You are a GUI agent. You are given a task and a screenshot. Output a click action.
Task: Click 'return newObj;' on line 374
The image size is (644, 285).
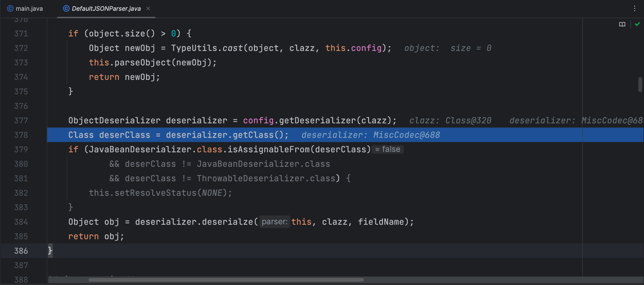[125, 77]
